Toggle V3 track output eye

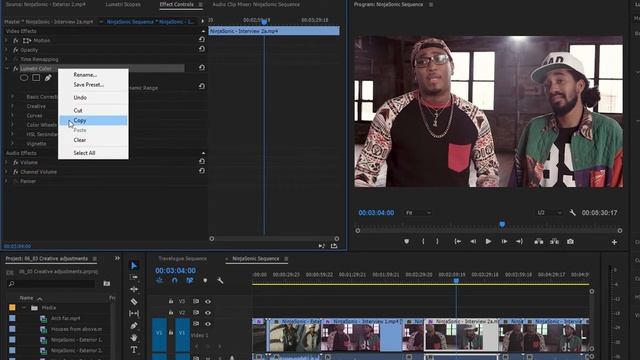click(208, 302)
